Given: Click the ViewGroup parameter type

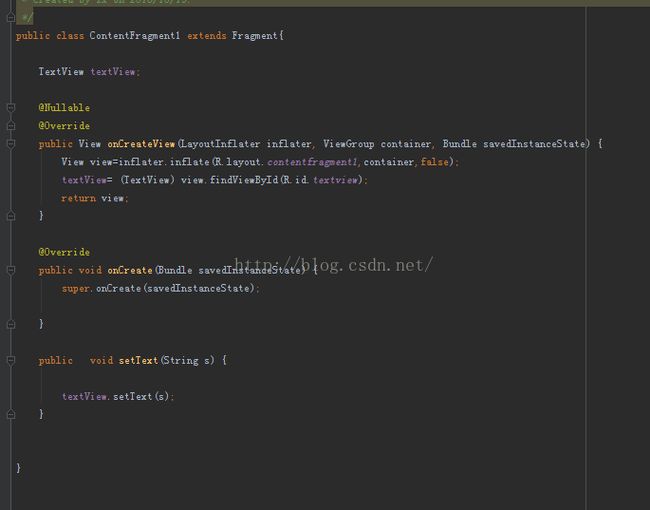Looking at the screenshot, I should coord(349,144).
